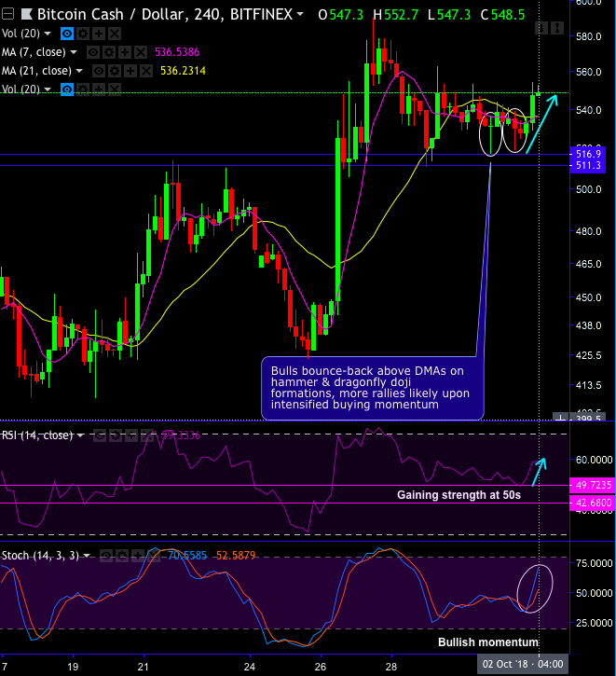Image resolution: width=616 pixels, height=676 pixels.
Task: Remove MA (21, close) with its X icon
Action: [146, 71]
